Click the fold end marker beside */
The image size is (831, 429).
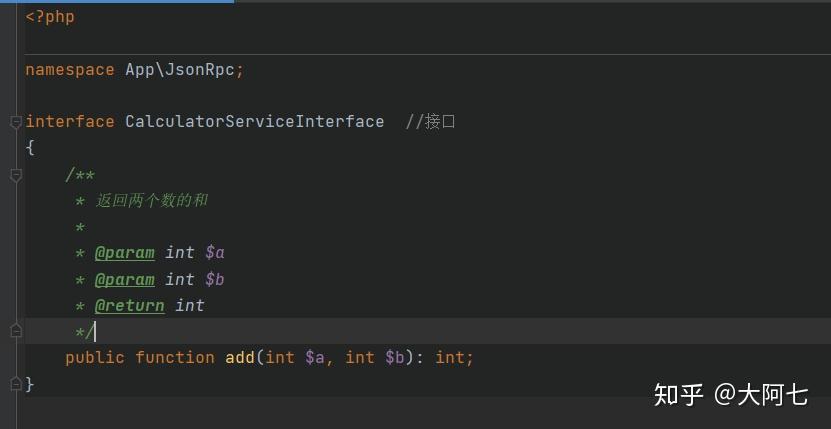click(x=16, y=330)
